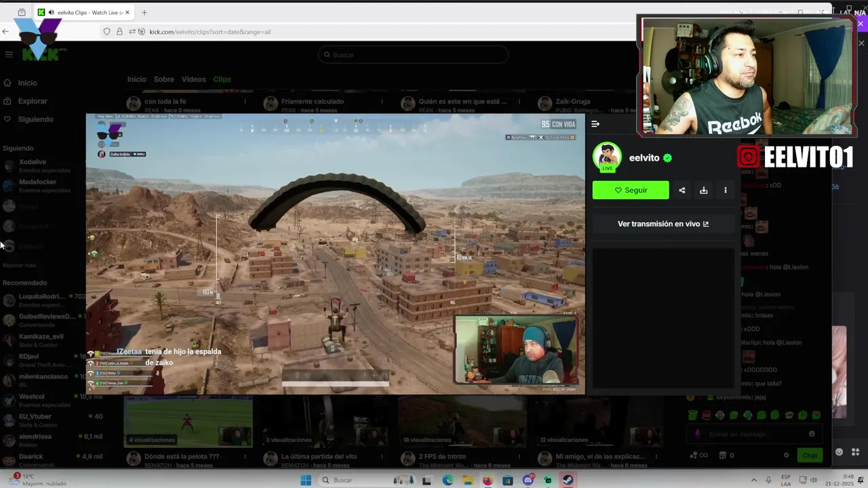This screenshot has width=868, height=488.
Task: Click the eelvito channel name
Action: [644, 158]
